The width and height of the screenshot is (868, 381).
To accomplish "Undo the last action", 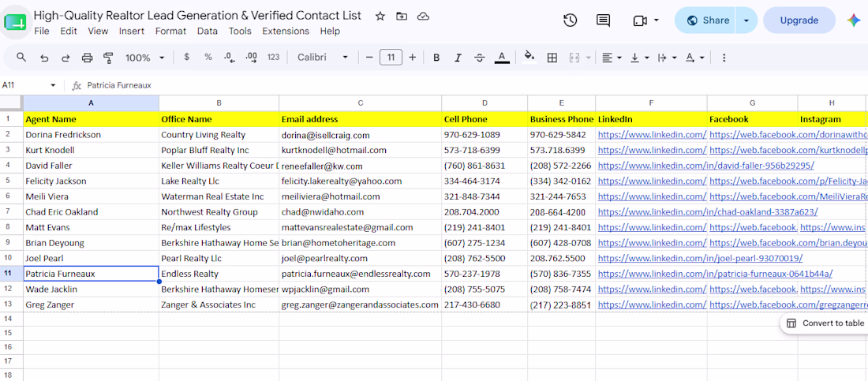I will click(43, 58).
